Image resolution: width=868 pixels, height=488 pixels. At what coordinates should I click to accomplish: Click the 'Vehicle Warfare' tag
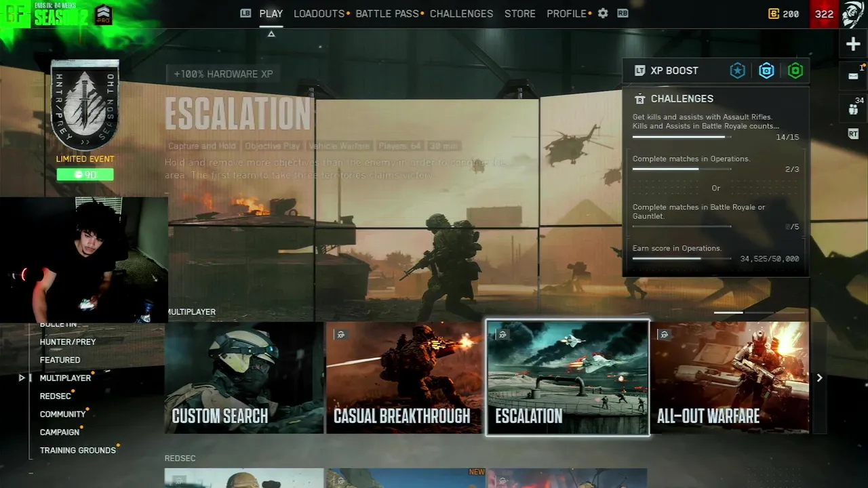coord(339,146)
